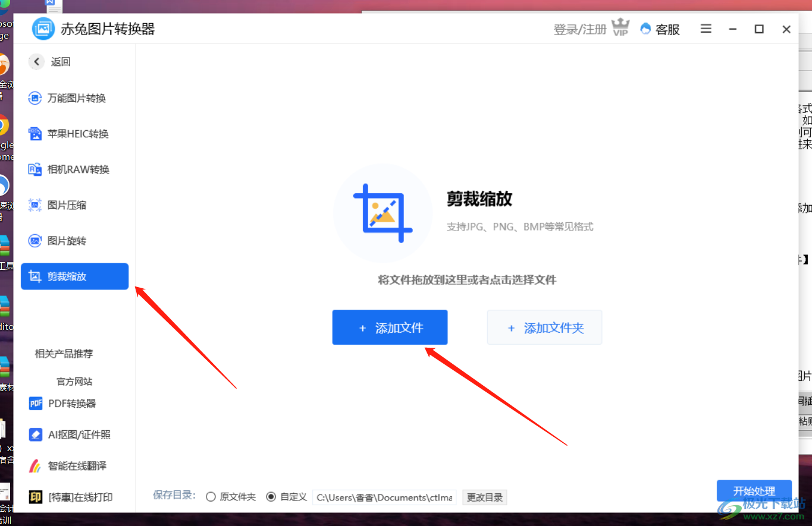Viewport: 812px width, 526px height.
Task: Open the 相机RAW转换 menu entry
Action: [x=75, y=169]
